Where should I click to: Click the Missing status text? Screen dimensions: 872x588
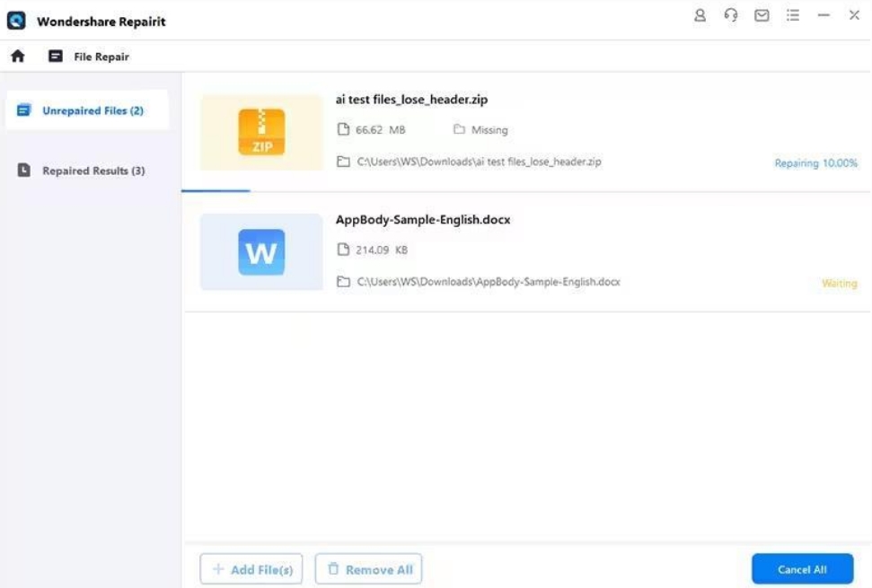[x=489, y=130]
